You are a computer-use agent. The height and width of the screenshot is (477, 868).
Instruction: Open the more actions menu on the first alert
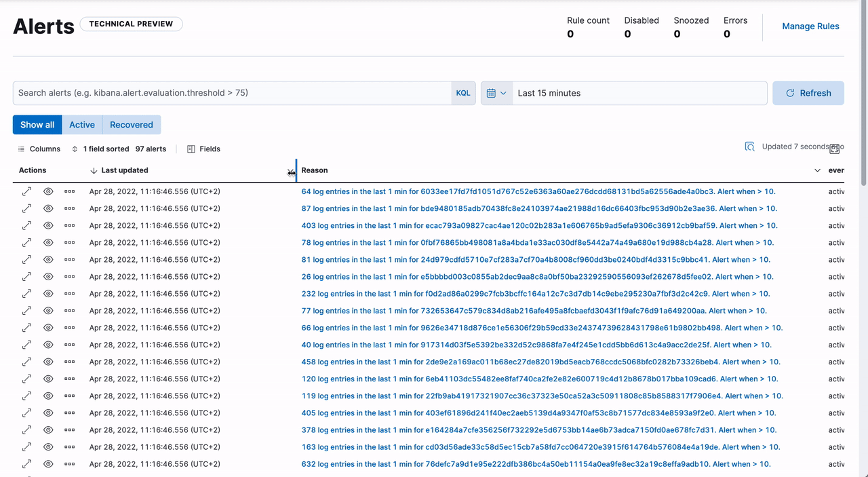[x=71, y=191]
